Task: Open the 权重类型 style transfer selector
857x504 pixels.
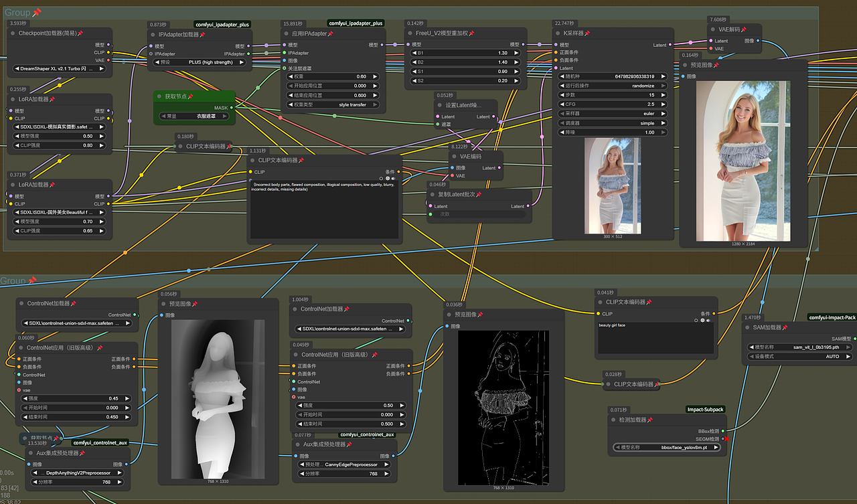Action: (333, 104)
